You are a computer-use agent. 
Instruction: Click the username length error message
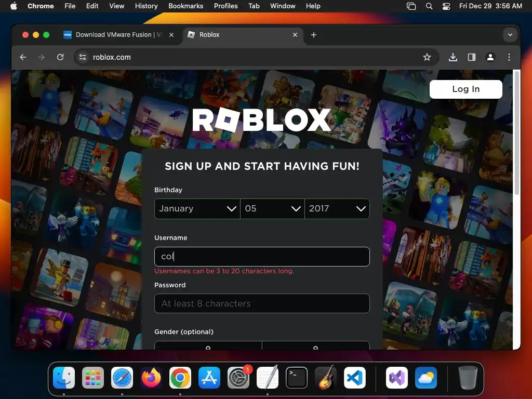[224, 271]
